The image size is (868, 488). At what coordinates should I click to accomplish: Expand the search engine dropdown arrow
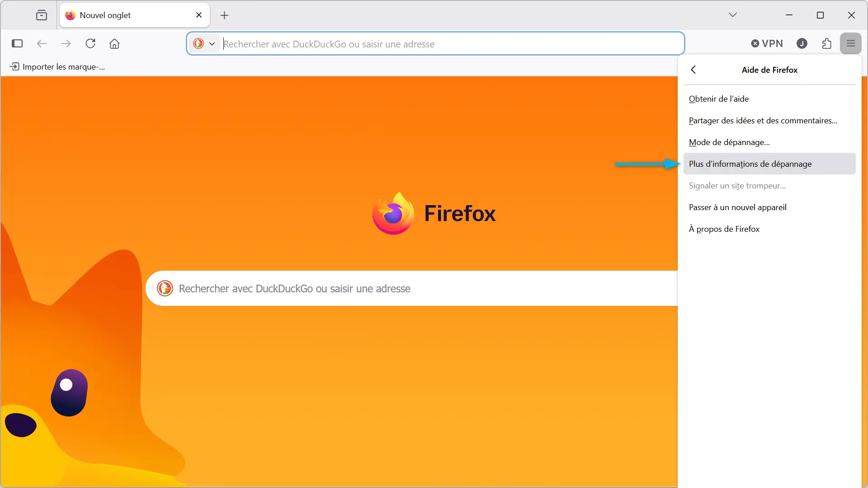[x=212, y=44]
